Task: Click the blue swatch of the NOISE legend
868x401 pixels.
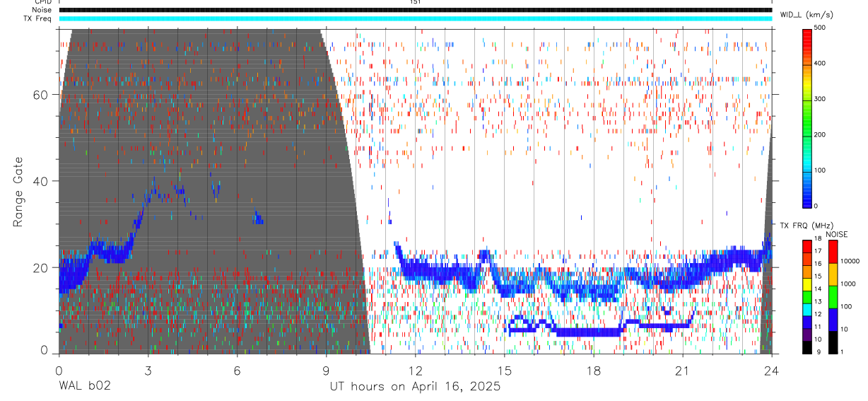Action: [833, 319]
